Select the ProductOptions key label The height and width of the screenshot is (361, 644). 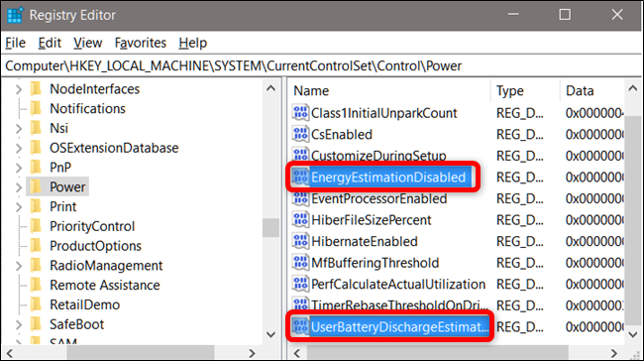95,246
